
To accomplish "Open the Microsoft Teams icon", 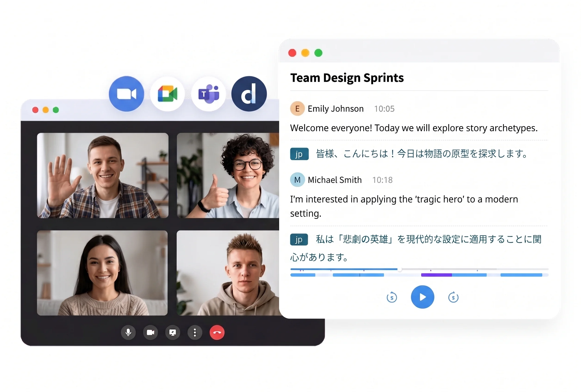I will coord(209,94).
